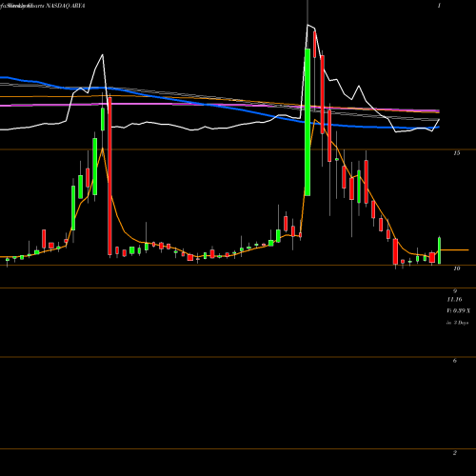Click the V: 0.39 X volume text

click(x=459, y=311)
